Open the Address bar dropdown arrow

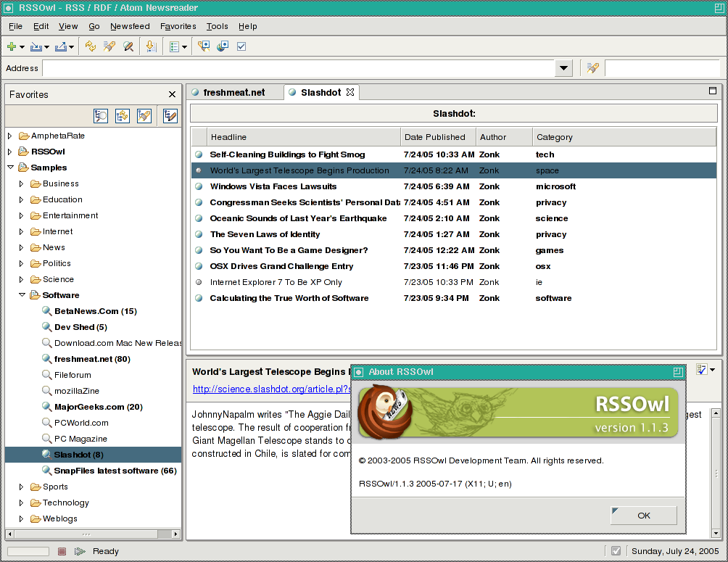pyautogui.click(x=563, y=68)
